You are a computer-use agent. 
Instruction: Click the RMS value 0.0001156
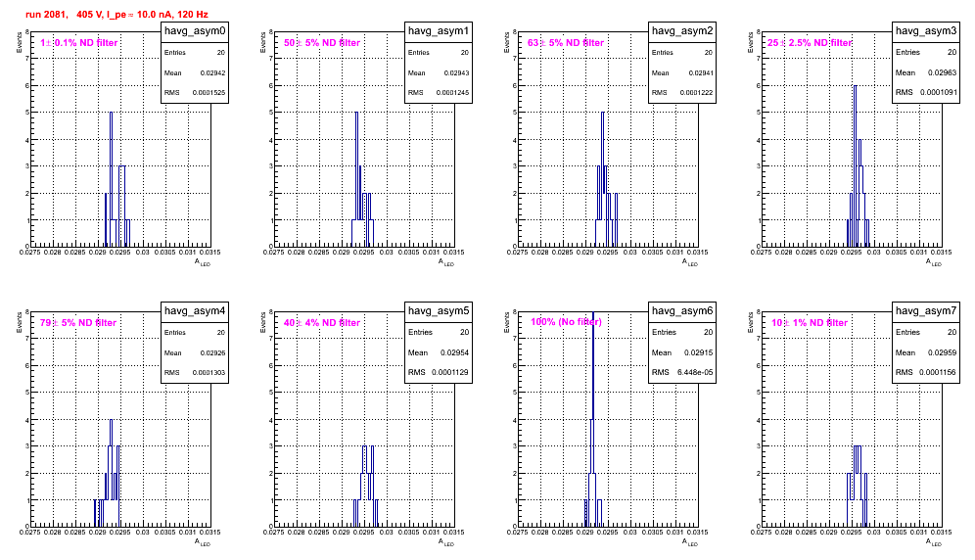tap(939, 372)
